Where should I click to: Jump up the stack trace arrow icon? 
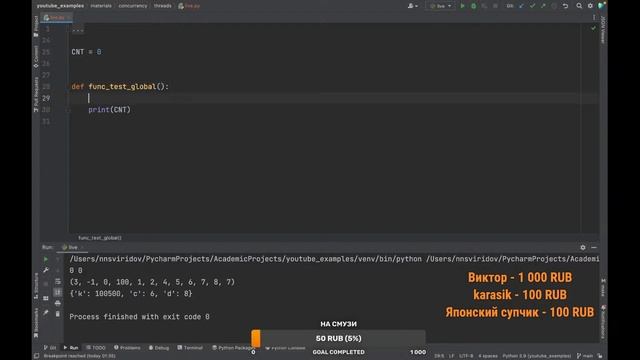click(x=58, y=259)
